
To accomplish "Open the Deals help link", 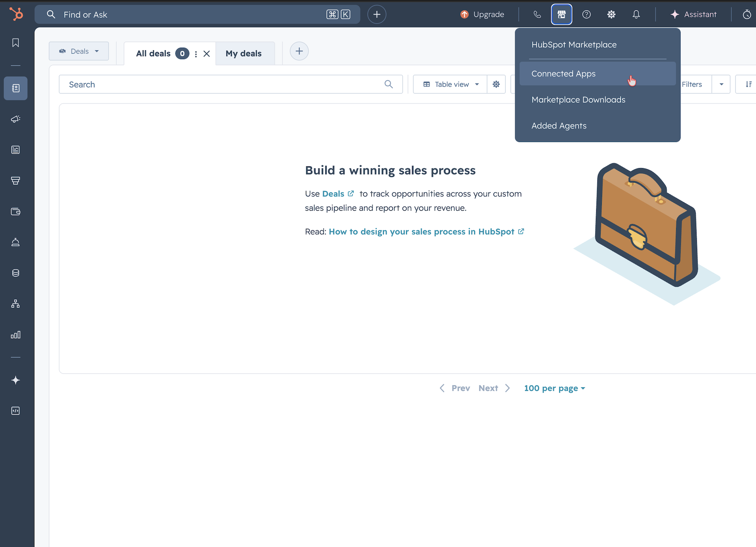I will [338, 194].
